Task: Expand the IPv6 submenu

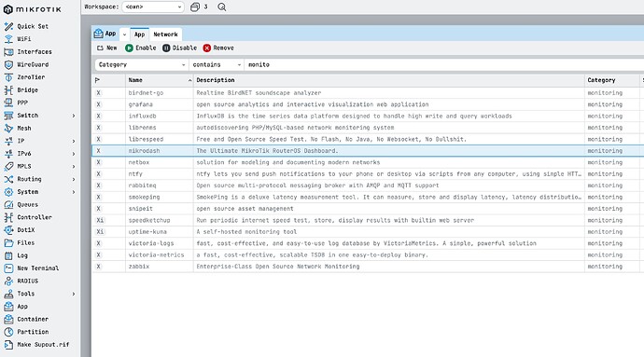Action: point(74,154)
